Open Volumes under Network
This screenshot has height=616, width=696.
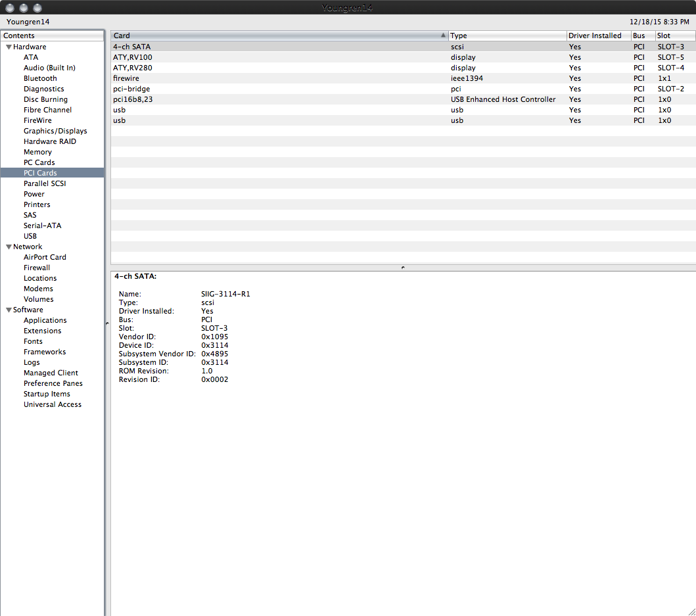coord(38,299)
